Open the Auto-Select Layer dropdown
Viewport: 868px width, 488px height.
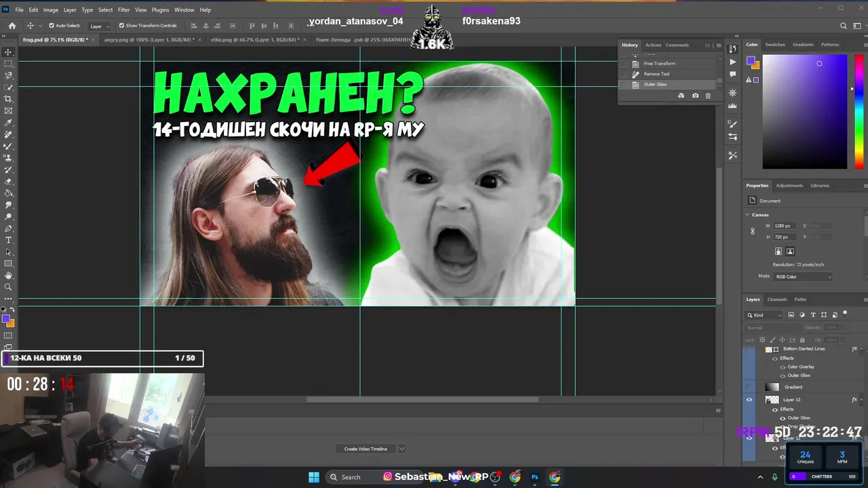[x=100, y=26]
